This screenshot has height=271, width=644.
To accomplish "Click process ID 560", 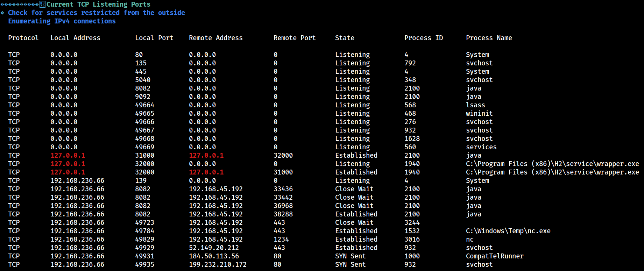I will (410, 147).
